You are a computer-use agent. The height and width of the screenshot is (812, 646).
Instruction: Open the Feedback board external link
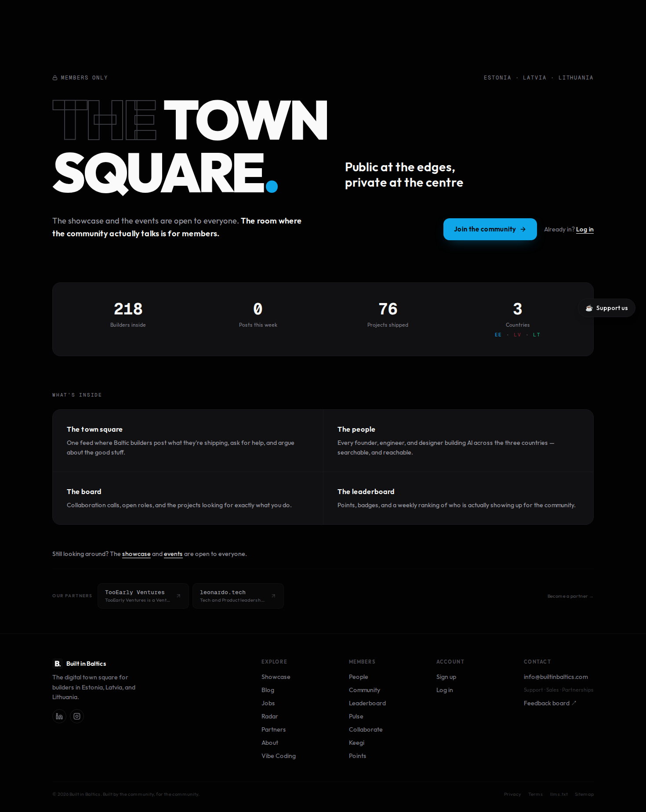(x=550, y=703)
